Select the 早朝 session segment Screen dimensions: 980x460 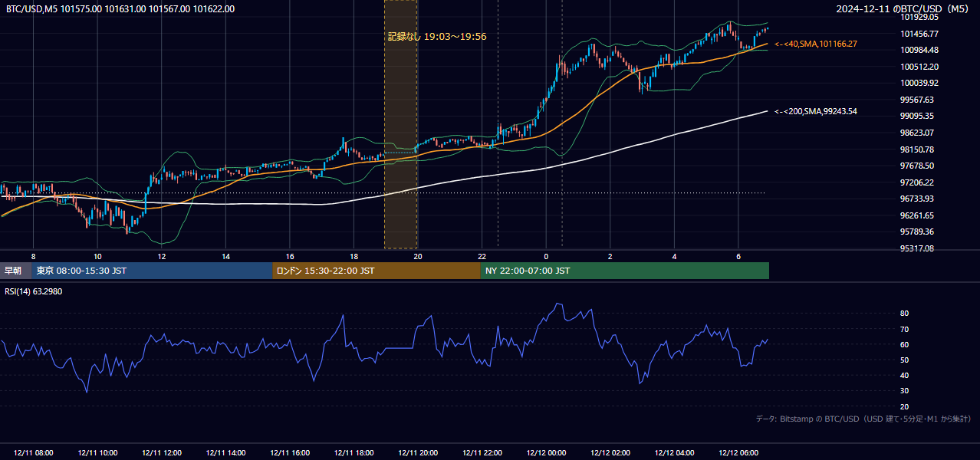tap(15, 271)
